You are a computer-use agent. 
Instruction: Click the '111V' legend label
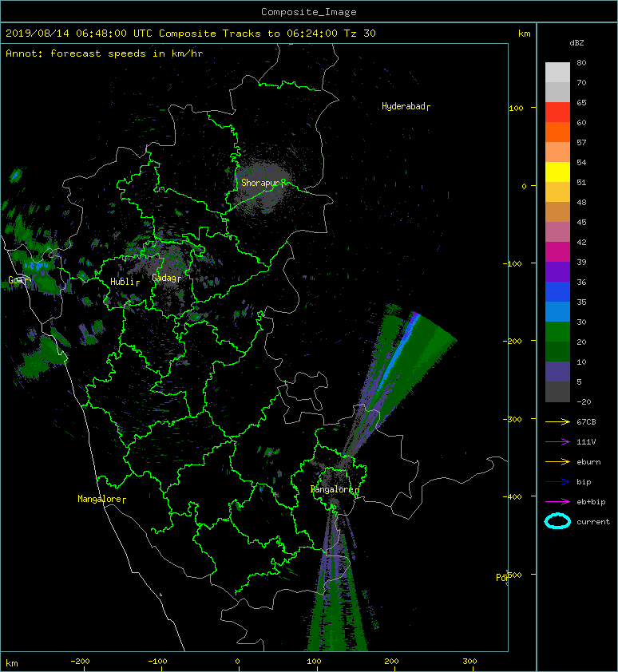coord(586,442)
